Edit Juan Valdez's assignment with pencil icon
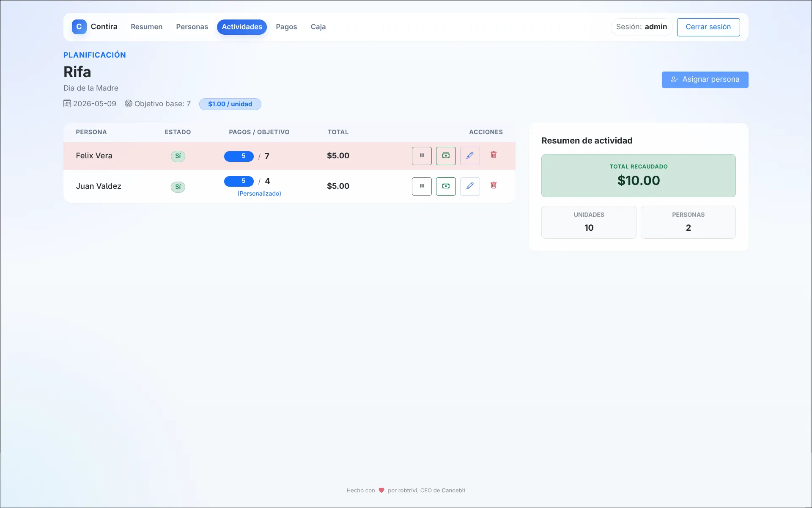This screenshot has height=508, width=812. coord(470,186)
